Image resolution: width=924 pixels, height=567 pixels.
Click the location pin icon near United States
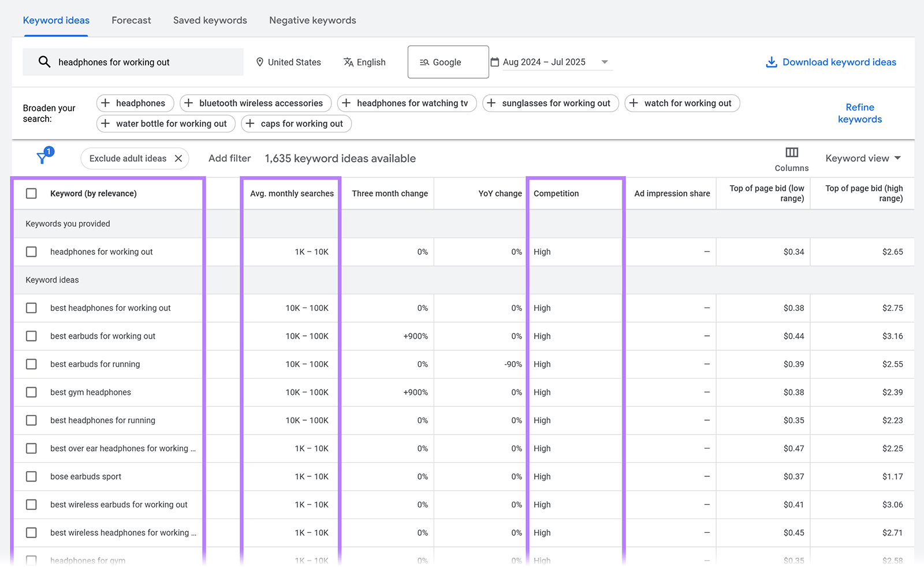pos(260,62)
